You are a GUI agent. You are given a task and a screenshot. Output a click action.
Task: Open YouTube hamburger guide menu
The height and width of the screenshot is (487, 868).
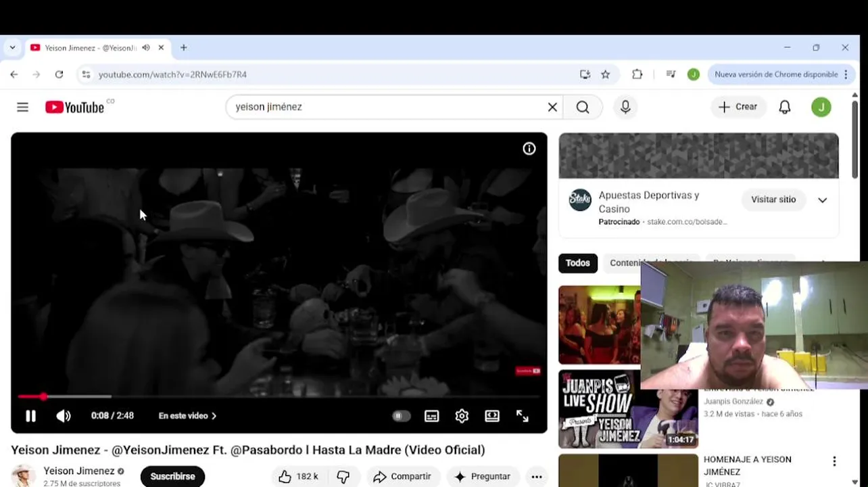pyautogui.click(x=22, y=107)
